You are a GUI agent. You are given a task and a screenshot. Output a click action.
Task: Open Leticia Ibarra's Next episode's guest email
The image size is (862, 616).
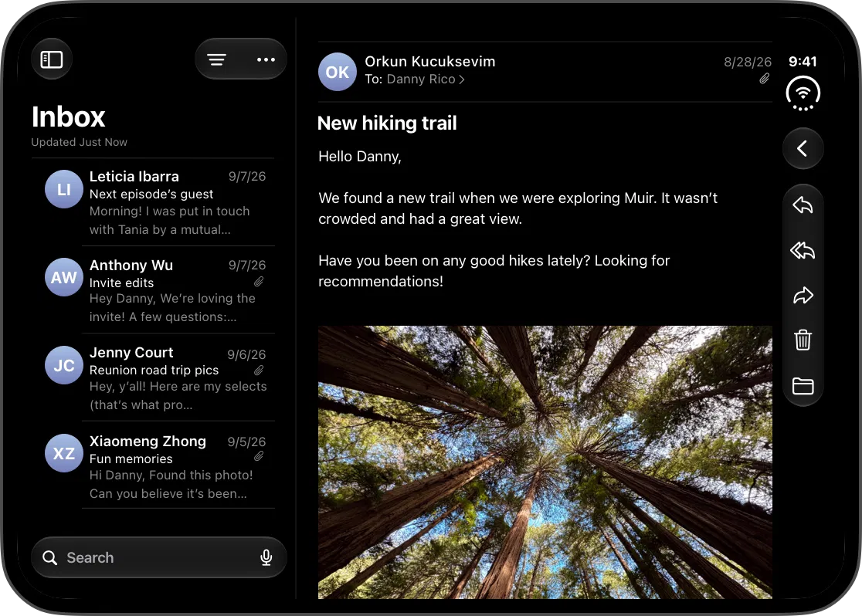[154, 202]
